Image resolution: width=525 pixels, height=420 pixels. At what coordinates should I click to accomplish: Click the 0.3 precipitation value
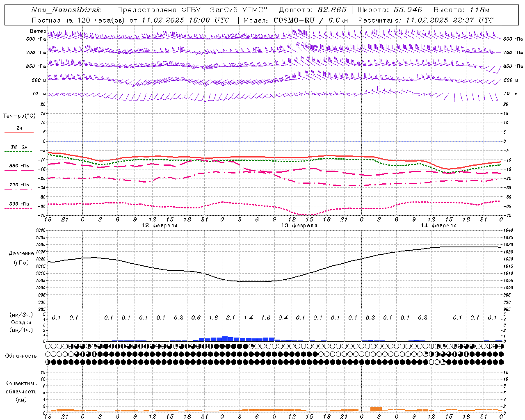tap(370, 318)
